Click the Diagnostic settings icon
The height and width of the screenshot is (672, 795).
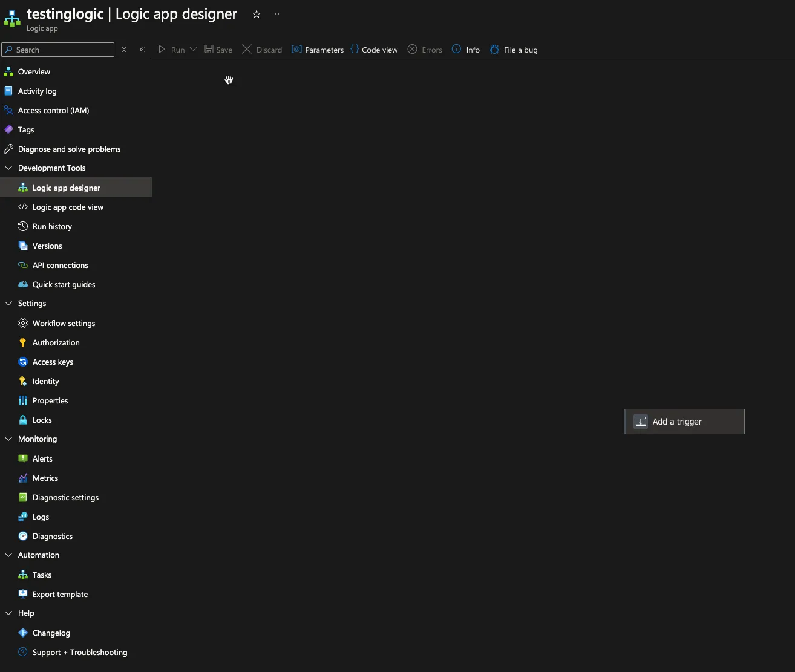tap(23, 498)
